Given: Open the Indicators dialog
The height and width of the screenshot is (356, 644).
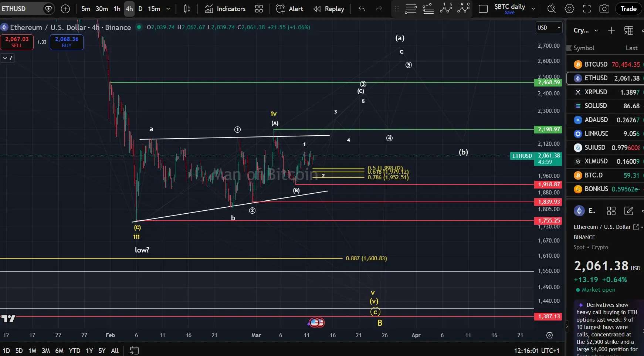Looking at the screenshot, I should [225, 9].
